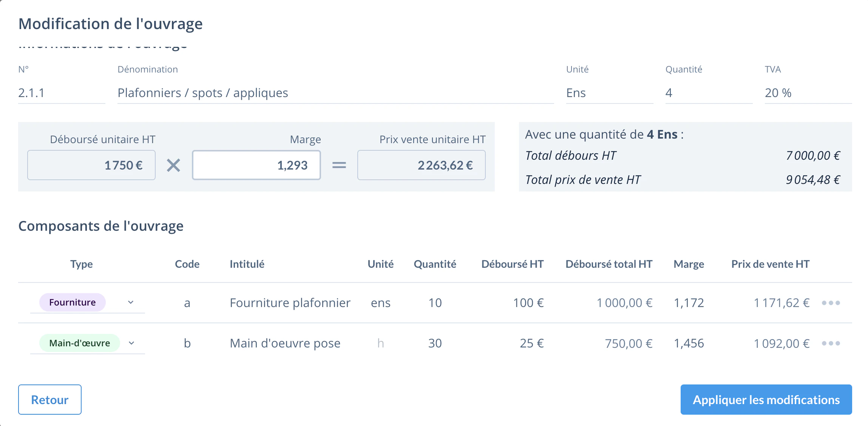Select the green Main-d'œuvre type badge

click(x=80, y=343)
